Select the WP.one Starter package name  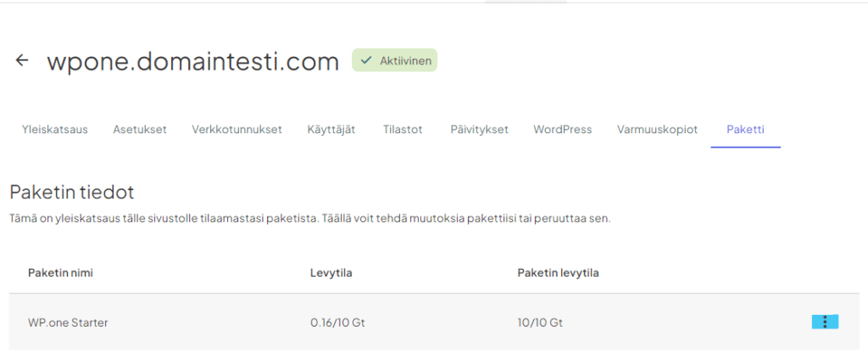(x=68, y=322)
